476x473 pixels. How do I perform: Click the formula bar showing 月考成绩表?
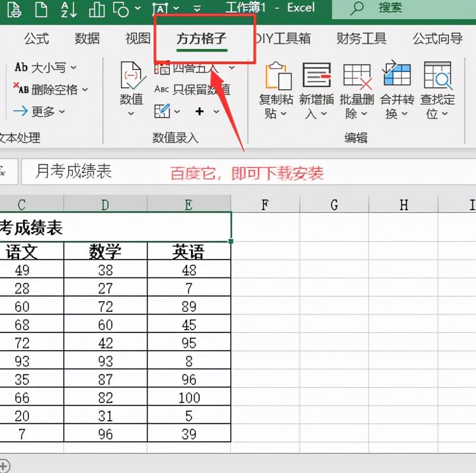click(x=249, y=171)
